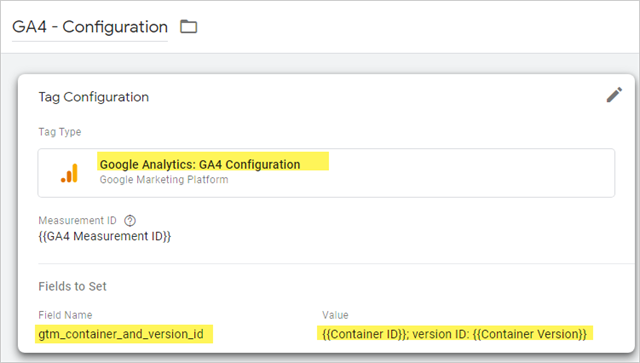The image size is (640, 363).
Task: Click the orange Google Analytics bar-chart logo
Action: point(69,173)
